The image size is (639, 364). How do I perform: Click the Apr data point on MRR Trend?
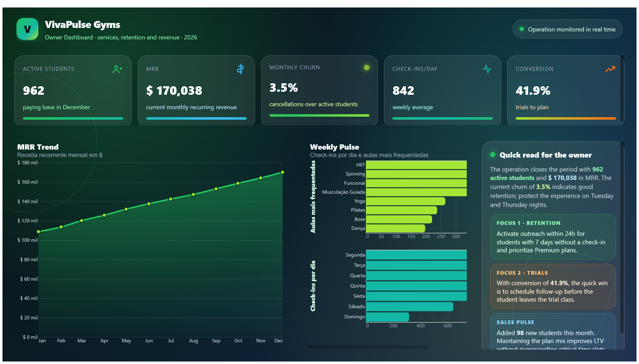point(104,215)
